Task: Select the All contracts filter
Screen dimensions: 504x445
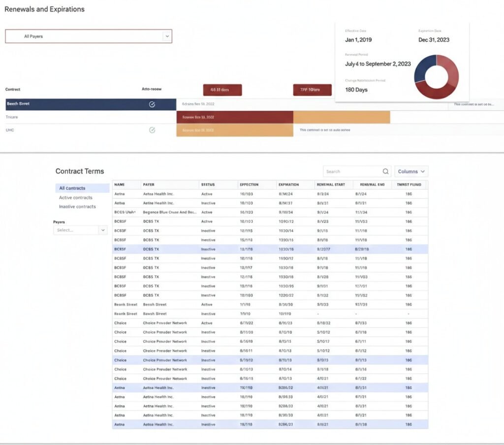Action: [x=72, y=188]
